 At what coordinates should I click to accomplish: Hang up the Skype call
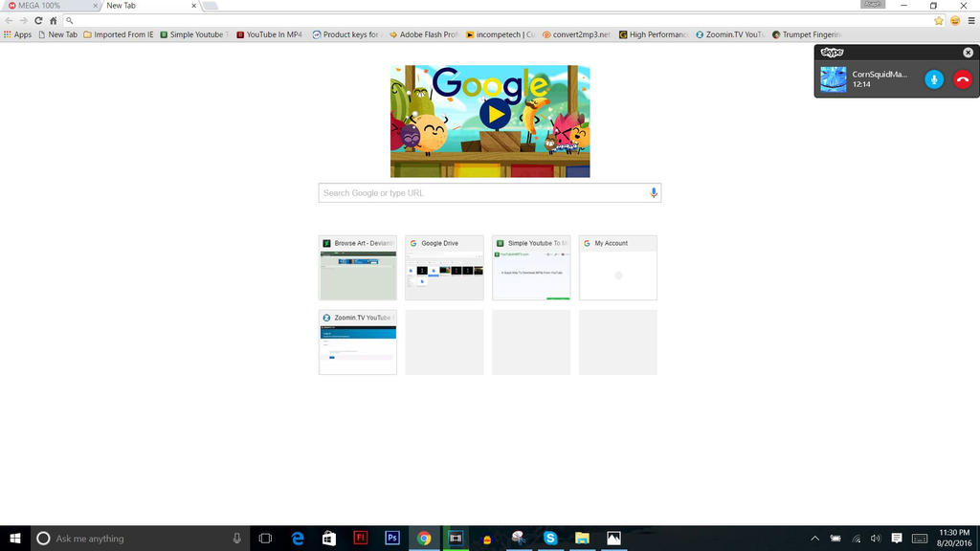click(x=963, y=79)
